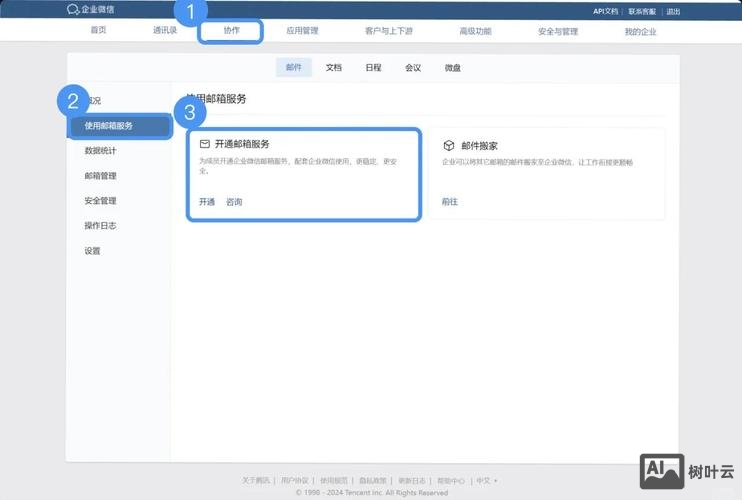
Task: Open the 帮助中心 footer link
Action: [x=451, y=481]
